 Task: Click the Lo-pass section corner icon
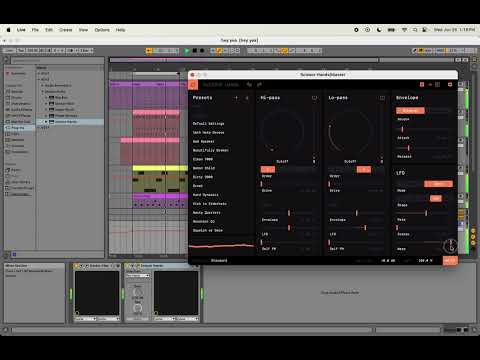(x=382, y=98)
